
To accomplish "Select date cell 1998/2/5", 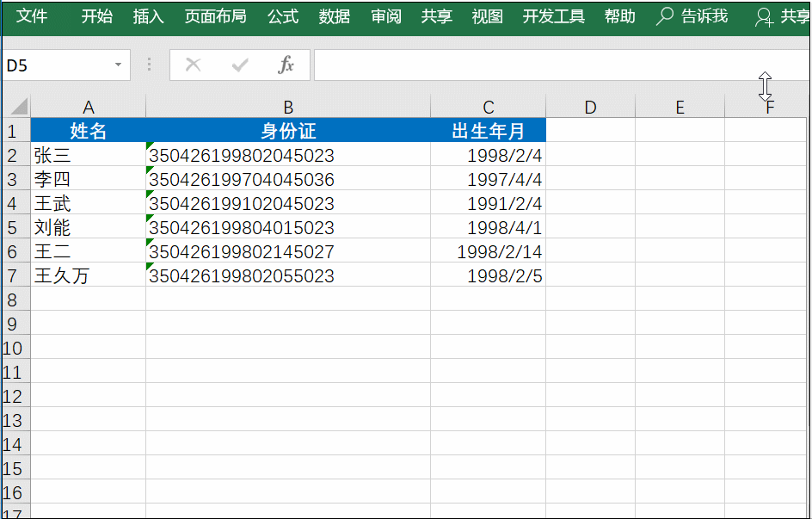I will [x=488, y=275].
